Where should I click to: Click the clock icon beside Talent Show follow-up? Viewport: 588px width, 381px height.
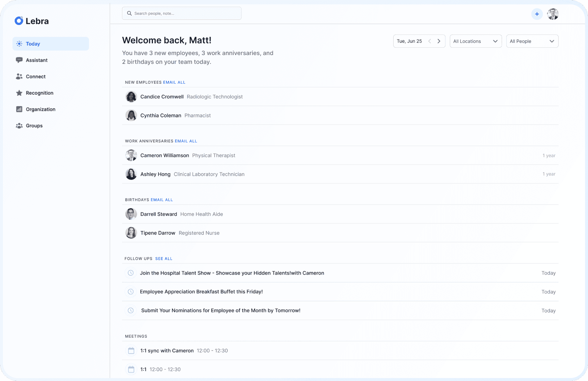pos(130,273)
